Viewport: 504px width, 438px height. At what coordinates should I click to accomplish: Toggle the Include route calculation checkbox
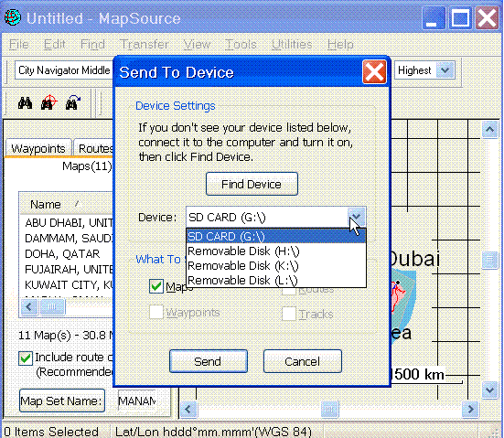coord(26,358)
